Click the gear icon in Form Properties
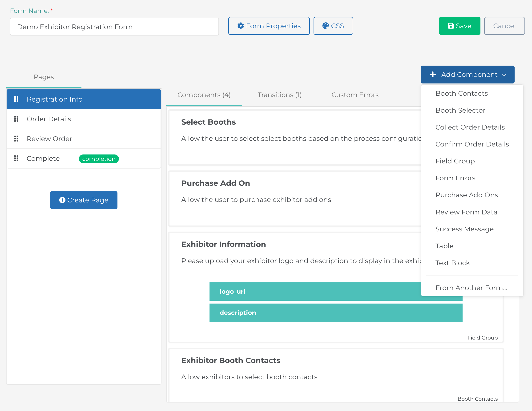The width and height of the screenshot is (532, 411). point(241,26)
